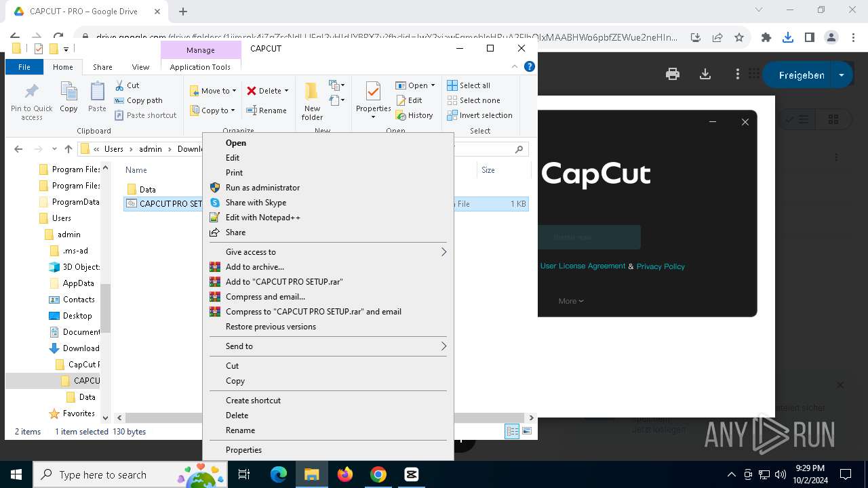Select the Data folder in file list
Screen dimensions: 868x488
(x=147, y=190)
